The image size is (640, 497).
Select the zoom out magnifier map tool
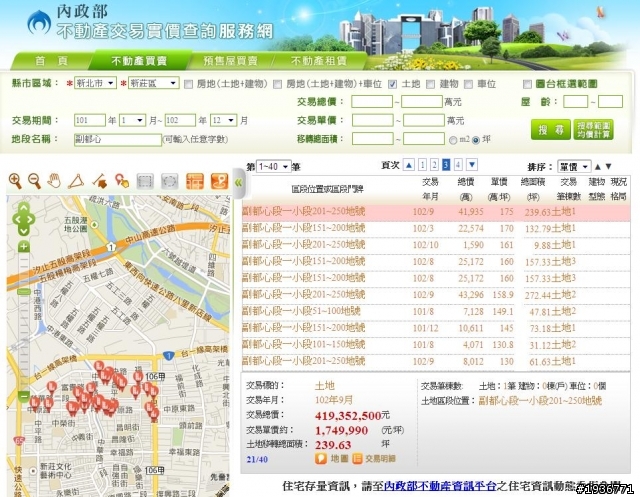35,181
